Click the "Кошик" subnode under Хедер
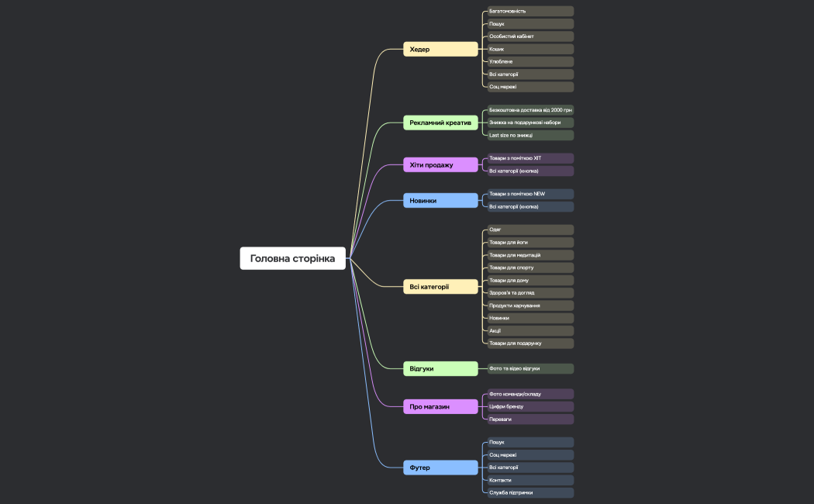 coord(530,49)
